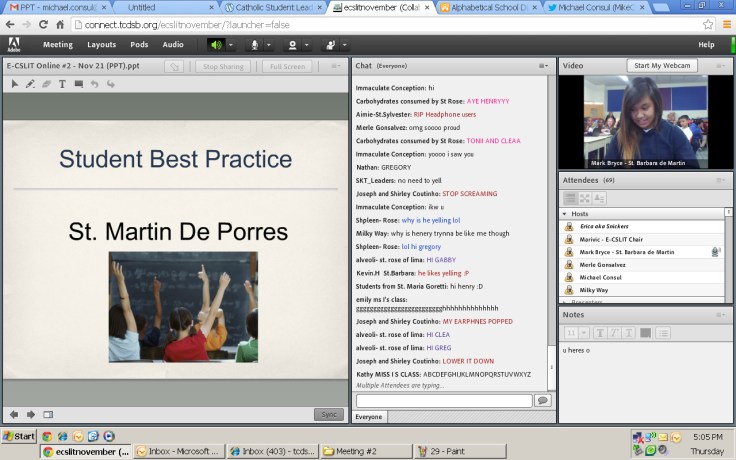Image resolution: width=736 pixels, height=460 pixels.
Task: Collapse the Hosts group in Attendees
Action: click(x=566, y=214)
